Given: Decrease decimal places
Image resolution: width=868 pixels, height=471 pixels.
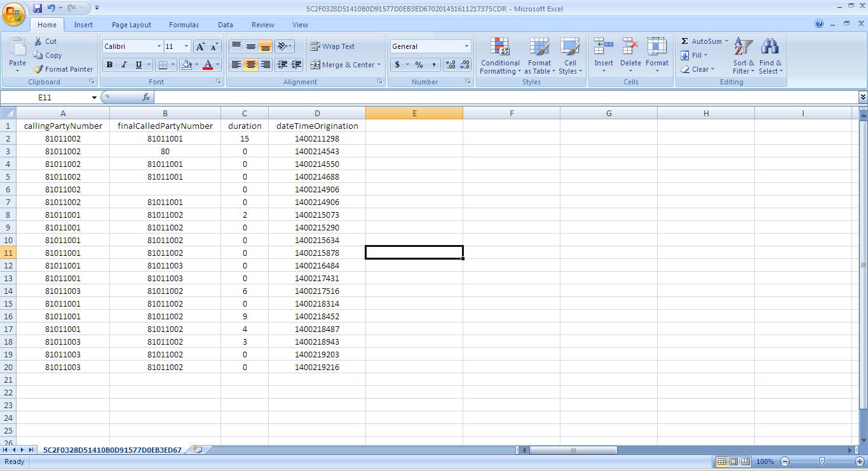Looking at the screenshot, I should coord(465,65).
